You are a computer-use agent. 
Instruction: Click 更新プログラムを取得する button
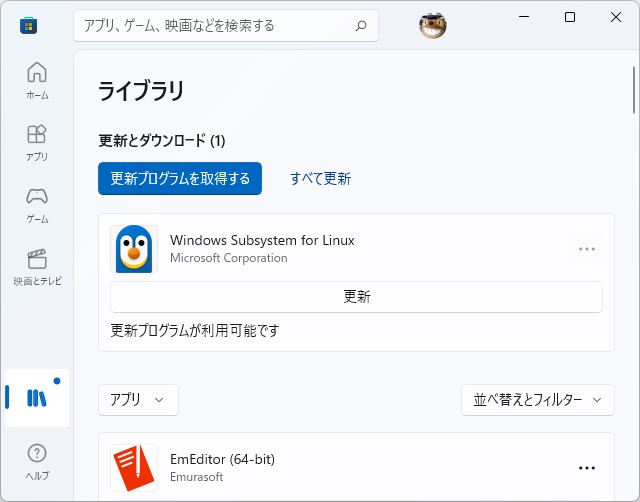[180, 178]
